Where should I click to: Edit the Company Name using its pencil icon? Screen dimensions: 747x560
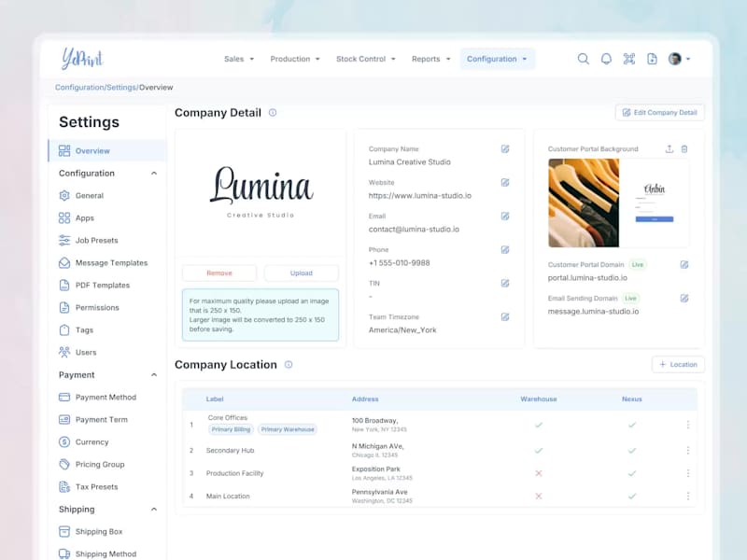505,148
